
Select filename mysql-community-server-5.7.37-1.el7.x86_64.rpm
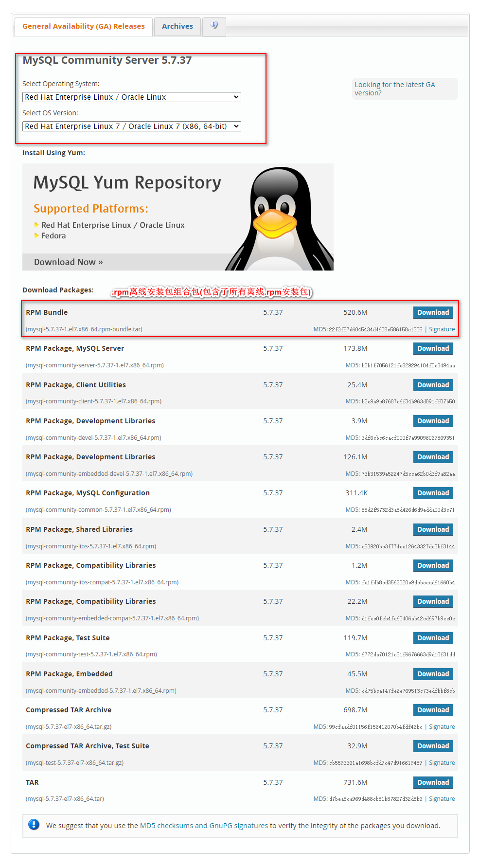pyautogui.click(x=95, y=365)
